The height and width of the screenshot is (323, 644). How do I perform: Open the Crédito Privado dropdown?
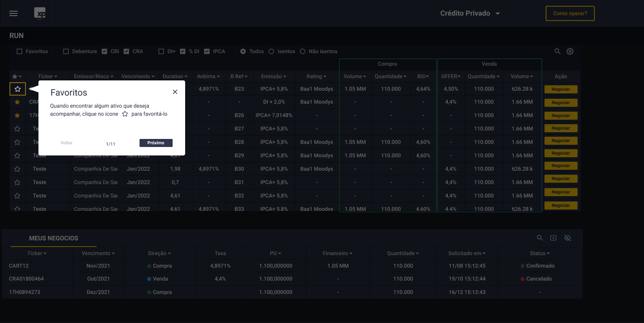[x=470, y=13]
